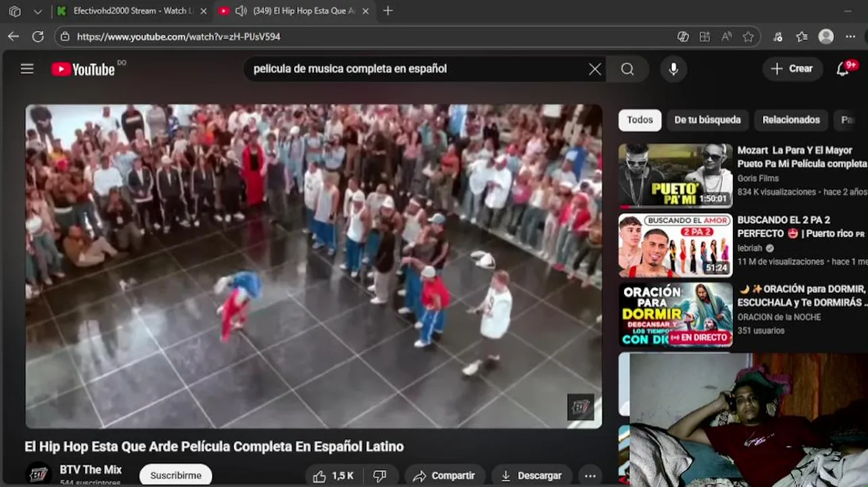Image resolution: width=868 pixels, height=487 pixels.
Task: Close the Efectivohd2000 Stream tab
Action: click(x=203, y=11)
